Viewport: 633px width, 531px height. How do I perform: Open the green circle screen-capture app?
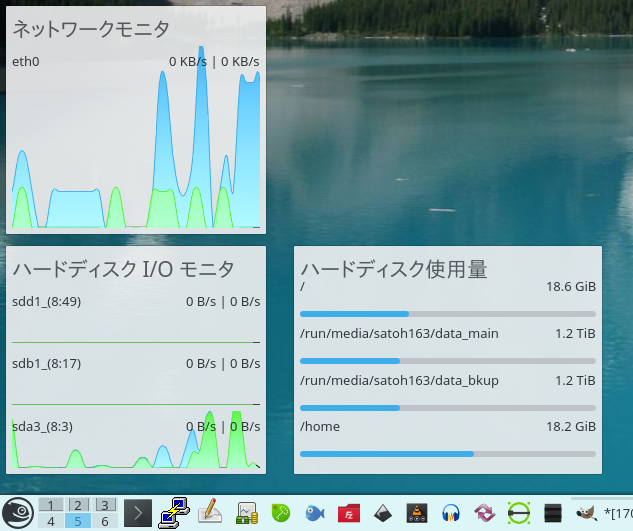click(x=519, y=513)
